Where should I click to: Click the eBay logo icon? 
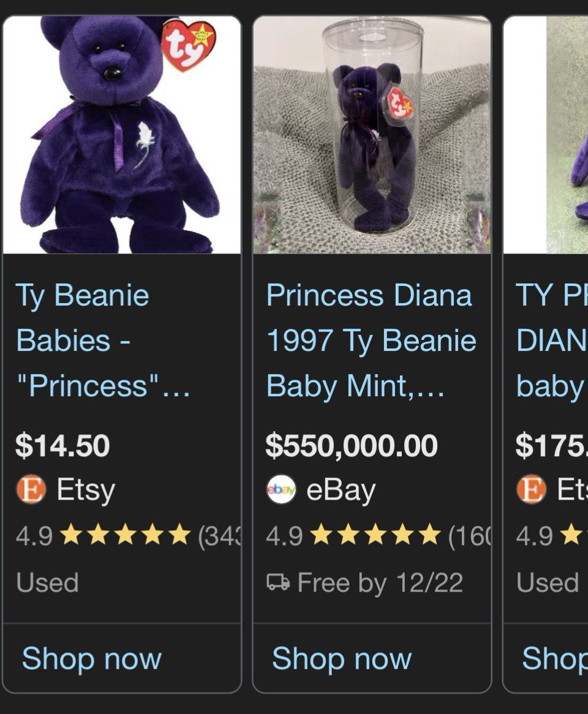pyautogui.click(x=281, y=490)
